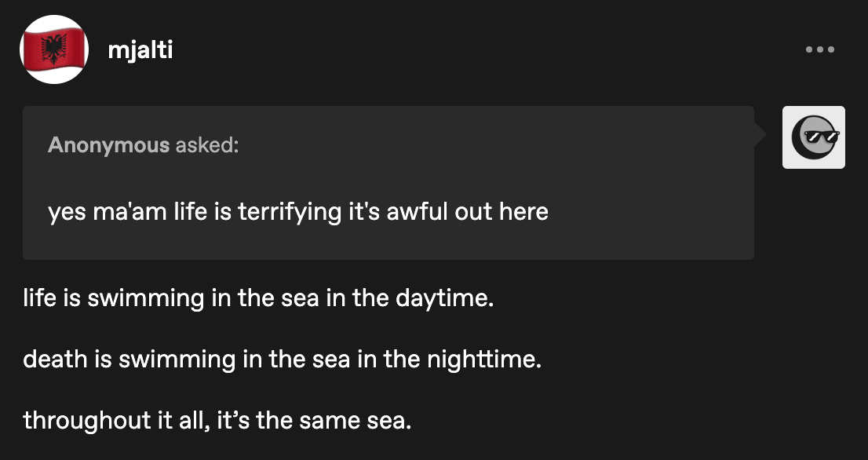Click the words 'awful out here' in the question
The height and width of the screenshot is (460, 868).
(467, 212)
